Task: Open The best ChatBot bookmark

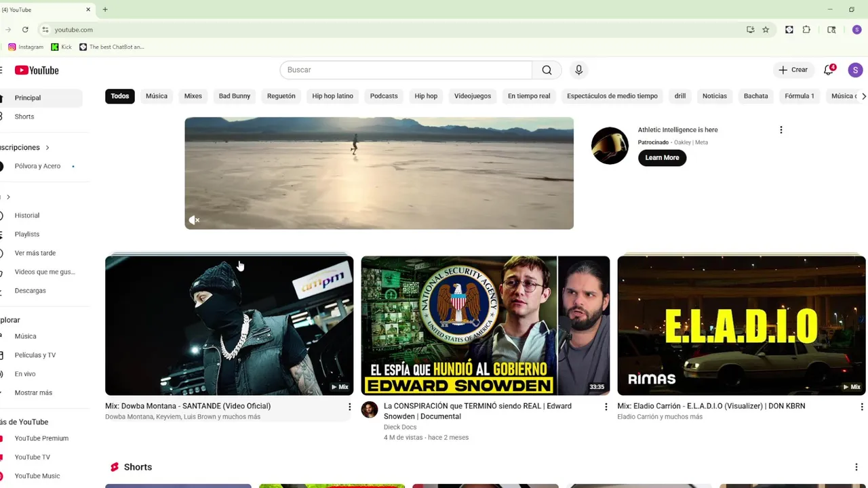Action: pyautogui.click(x=112, y=47)
